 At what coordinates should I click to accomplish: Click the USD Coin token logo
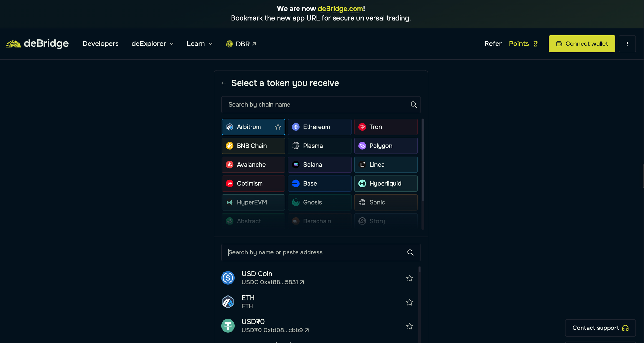point(228,278)
